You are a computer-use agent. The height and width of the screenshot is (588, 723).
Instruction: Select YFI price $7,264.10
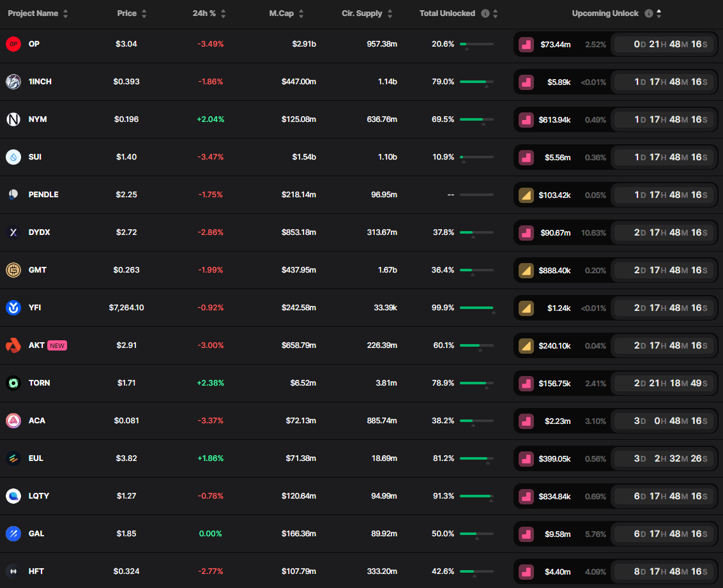click(x=126, y=308)
